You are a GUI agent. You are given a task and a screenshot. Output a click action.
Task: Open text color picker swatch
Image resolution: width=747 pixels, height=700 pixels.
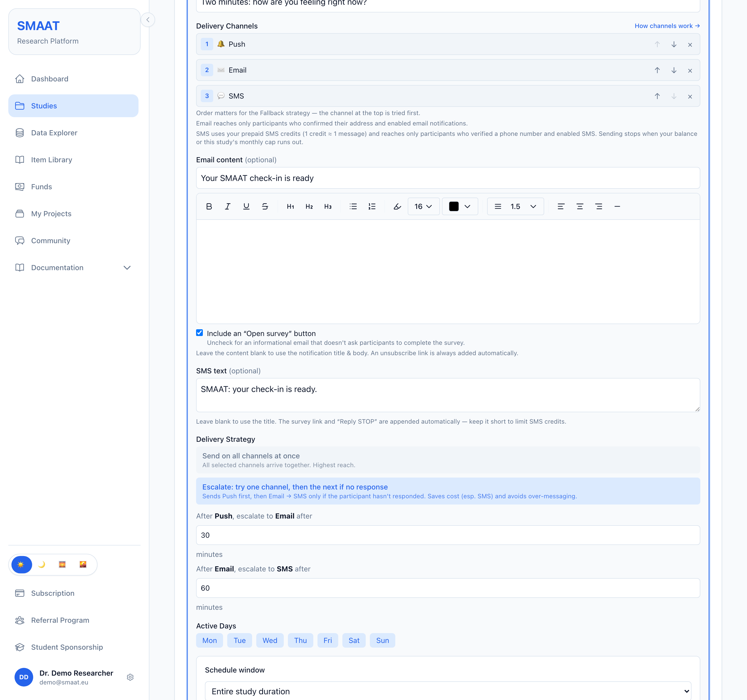460,207
